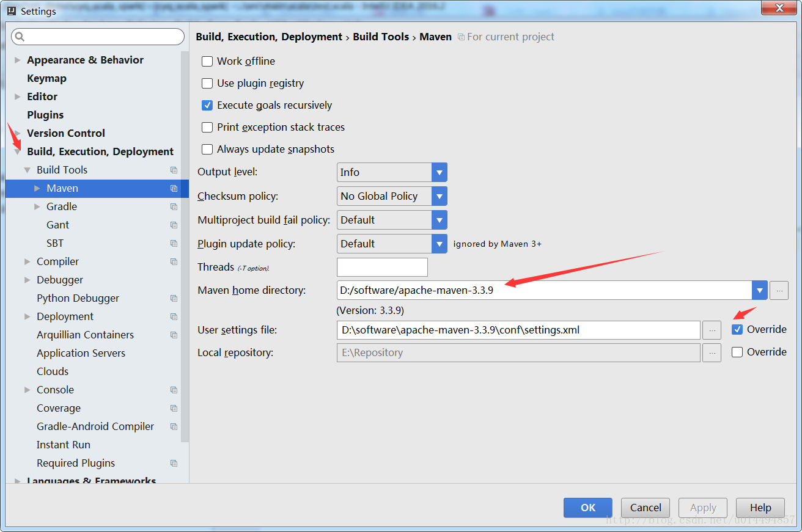Expand the Appearance & Behavior node
The height and width of the screenshot is (532, 802).
pos(18,60)
